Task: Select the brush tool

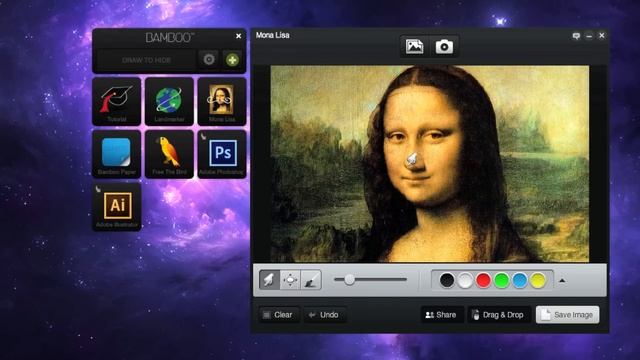Action: [311, 280]
